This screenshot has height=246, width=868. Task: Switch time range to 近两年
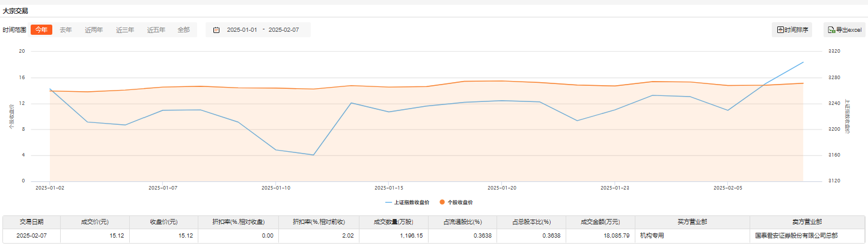click(94, 30)
